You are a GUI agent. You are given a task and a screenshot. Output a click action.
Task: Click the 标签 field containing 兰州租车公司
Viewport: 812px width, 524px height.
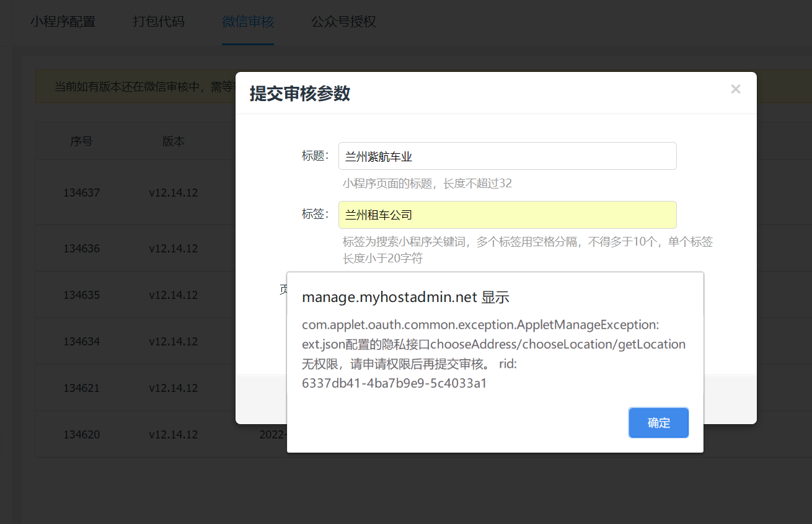coord(507,215)
